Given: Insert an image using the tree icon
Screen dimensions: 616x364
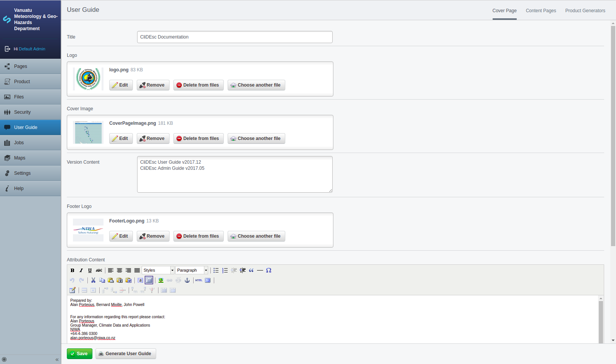Looking at the screenshot, I should pos(161,280).
